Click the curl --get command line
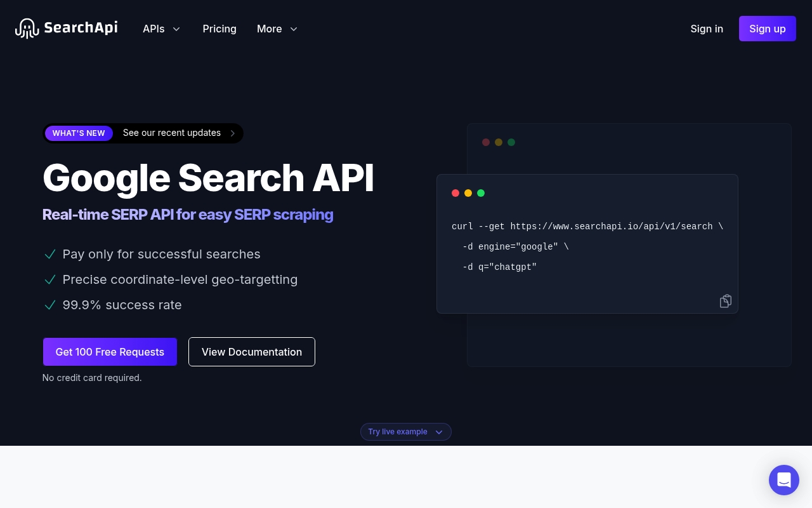Viewport: 812px width, 508px height. (x=587, y=227)
